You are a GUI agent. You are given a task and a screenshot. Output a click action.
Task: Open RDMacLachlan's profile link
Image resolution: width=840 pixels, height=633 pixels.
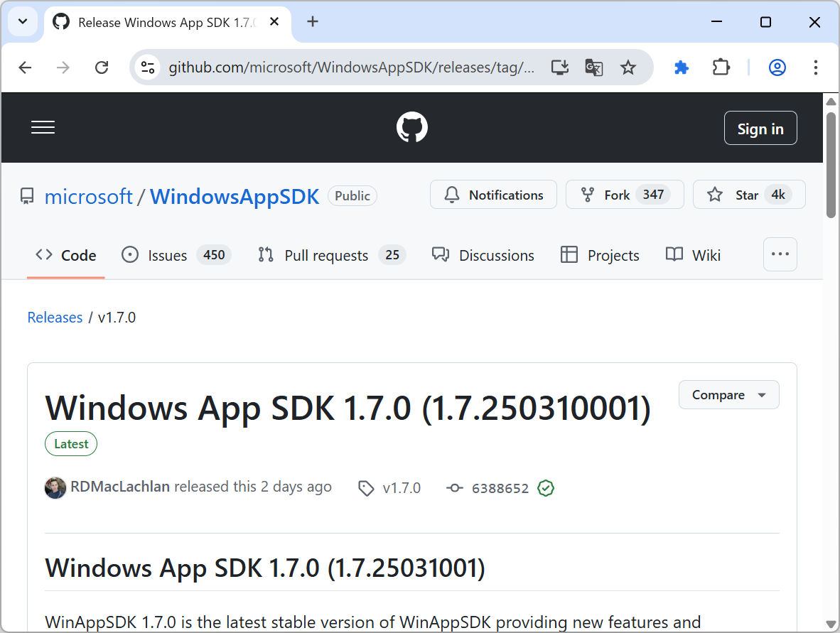119,487
